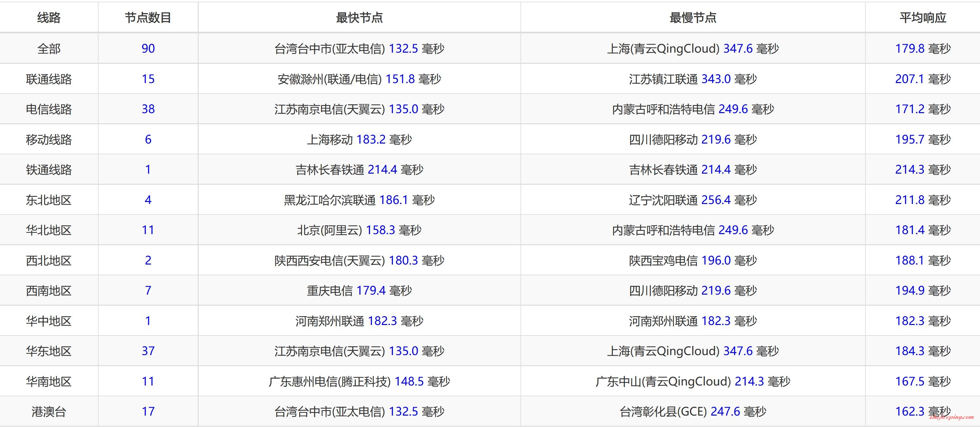Click the 节点数目 column header
This screenshot has width=980, height=428.
[x=148, y=17]
